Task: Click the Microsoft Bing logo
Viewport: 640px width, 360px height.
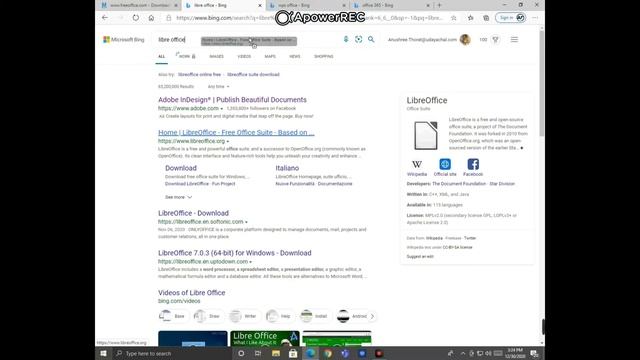Action: pos(124,40)
